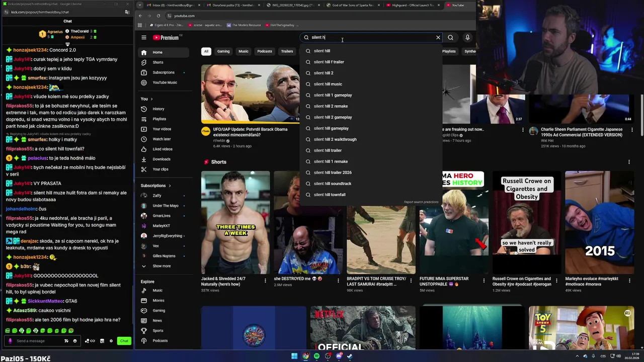
Task: Open Explore Gaming category
Action: click(163, 311)
